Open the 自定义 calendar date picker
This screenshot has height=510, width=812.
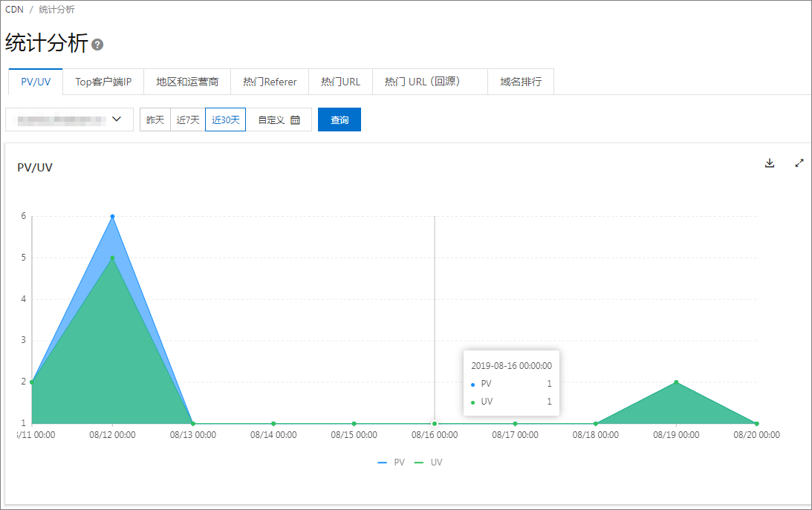[279, 120]
